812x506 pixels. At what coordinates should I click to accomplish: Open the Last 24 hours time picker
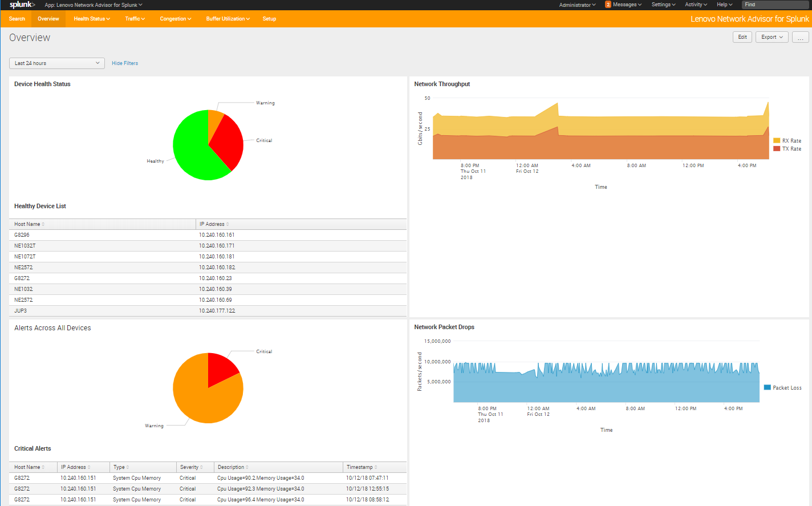click(57, 63)
